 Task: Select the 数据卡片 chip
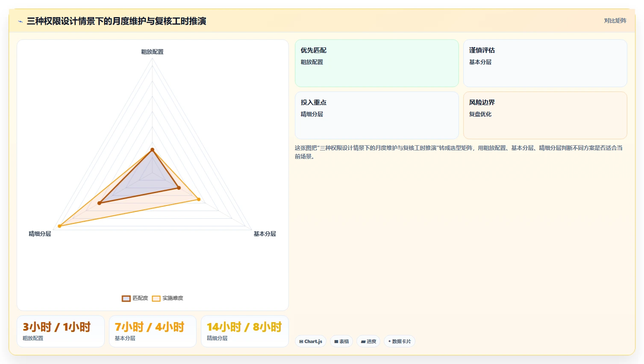tap(400, 341)
